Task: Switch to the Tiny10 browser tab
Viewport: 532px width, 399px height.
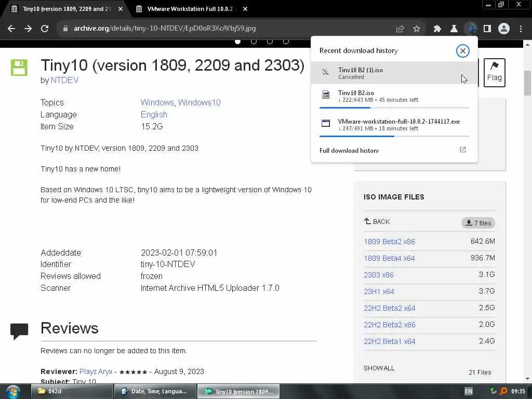Action: pos(66,9)
